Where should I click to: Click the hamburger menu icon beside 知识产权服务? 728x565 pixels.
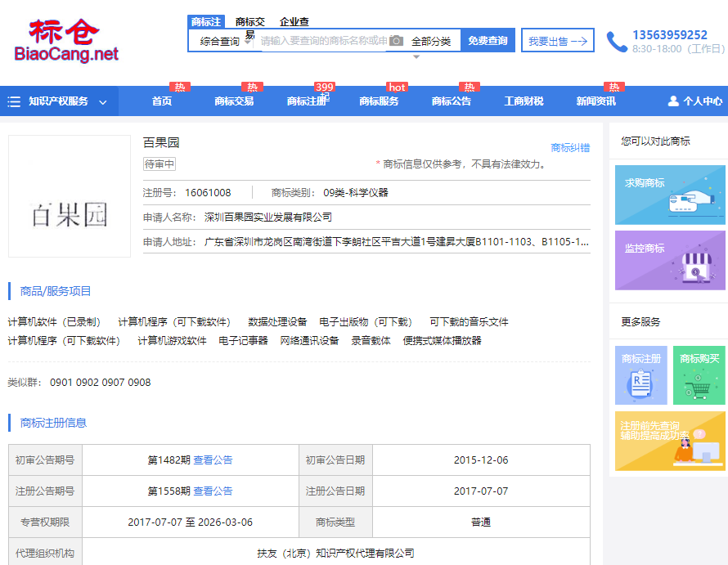point(14,101)
